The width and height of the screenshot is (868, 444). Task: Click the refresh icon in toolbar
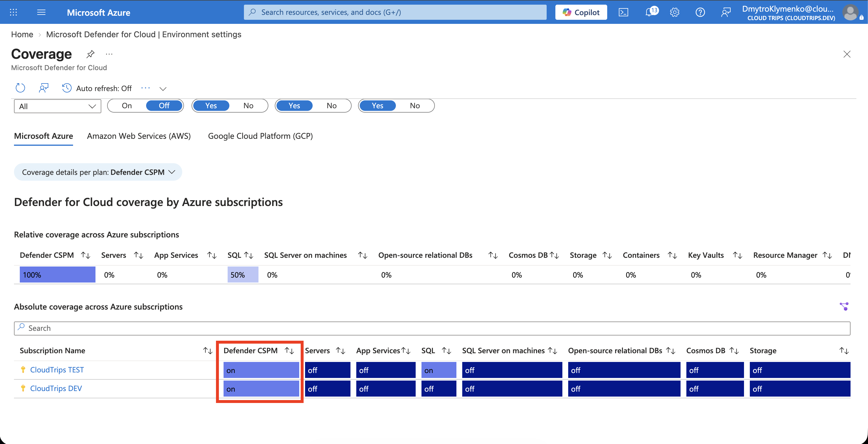[20, 88]
